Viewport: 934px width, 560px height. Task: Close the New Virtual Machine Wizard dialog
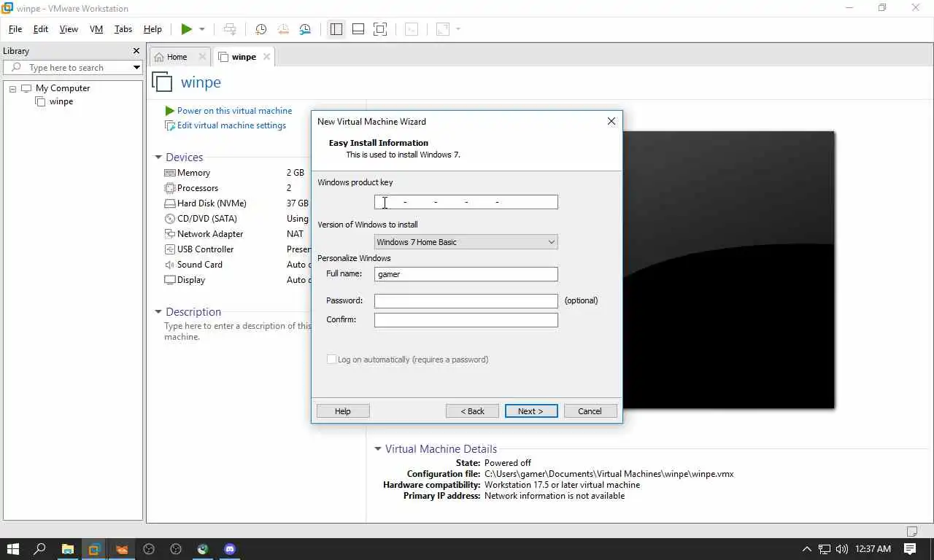tap(611, 121)
